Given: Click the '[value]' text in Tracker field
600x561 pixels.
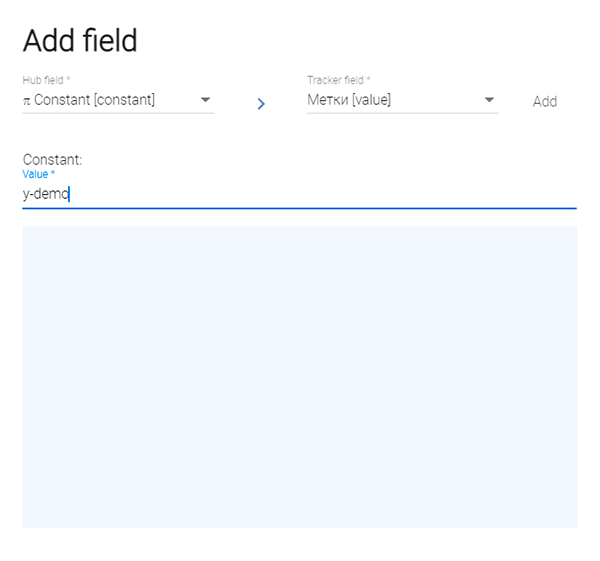Looking at the screenshot, I should click(x=370, y=100).
